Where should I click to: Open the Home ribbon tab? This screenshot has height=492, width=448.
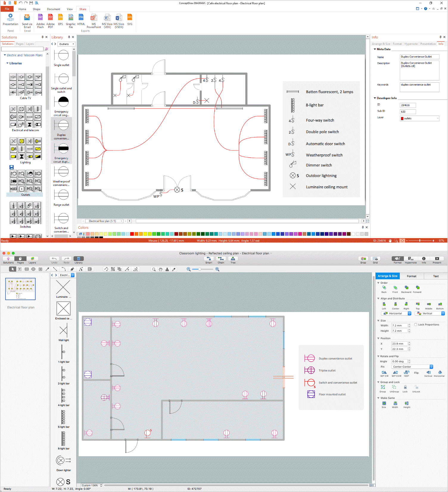[22, 9]
